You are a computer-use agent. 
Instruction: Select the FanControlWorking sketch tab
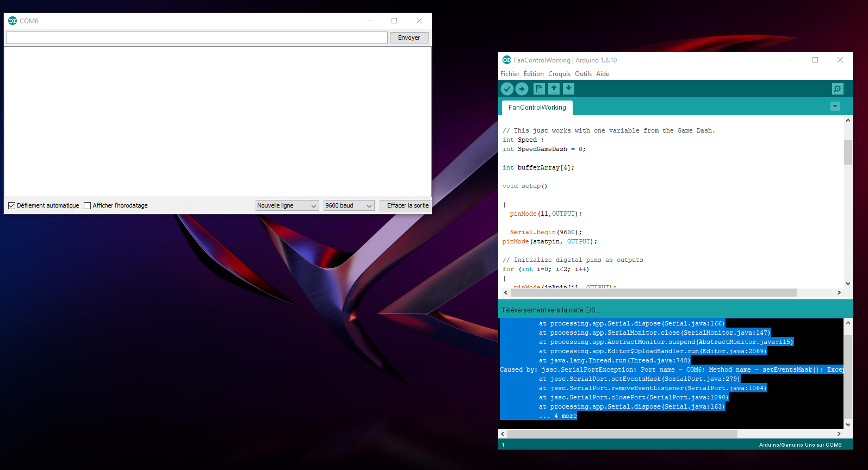click(x=537, y=108)
